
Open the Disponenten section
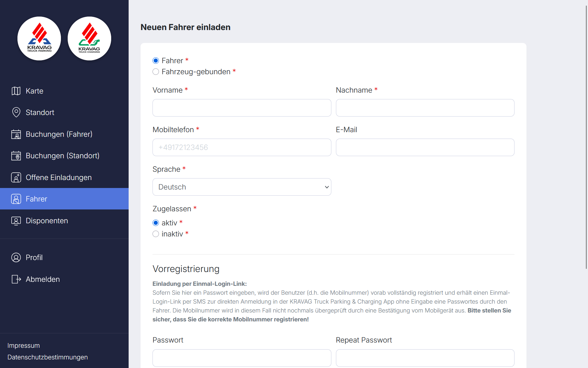pyautogui.click(x=64, y=220)
